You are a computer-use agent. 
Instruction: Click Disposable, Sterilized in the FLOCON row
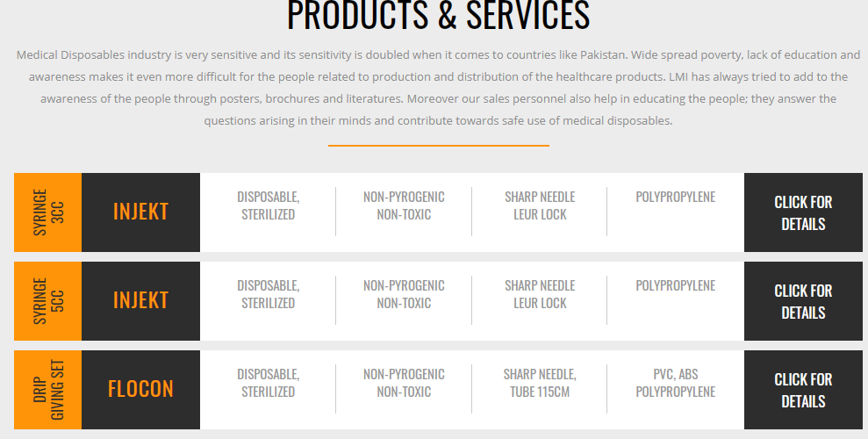(268, 383)
